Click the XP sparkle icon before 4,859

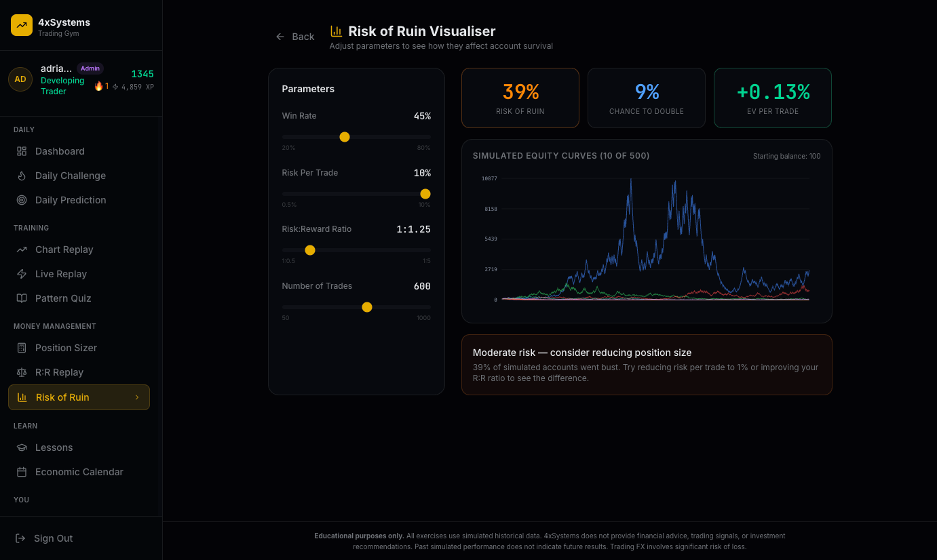(115, 87)
